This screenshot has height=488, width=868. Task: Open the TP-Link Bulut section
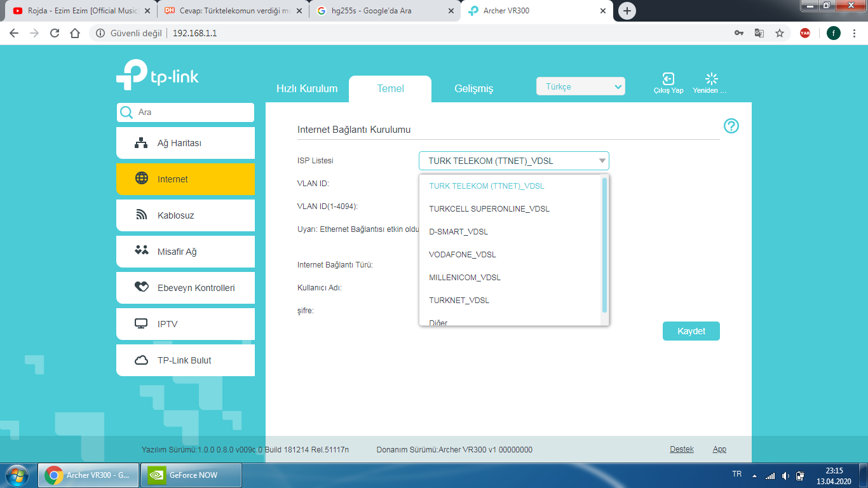click(x=186, y=360)
